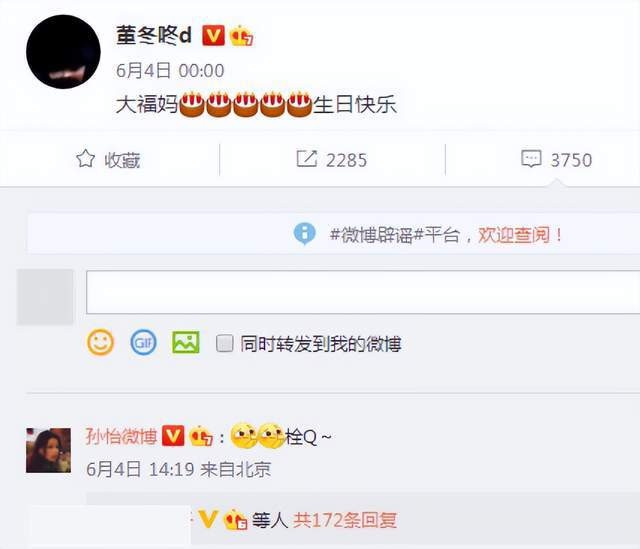Image resolution: width=640 pixels, height=549 pixels.
Task: Open the emoji smiley picker
Action: [x=100, y=342]
